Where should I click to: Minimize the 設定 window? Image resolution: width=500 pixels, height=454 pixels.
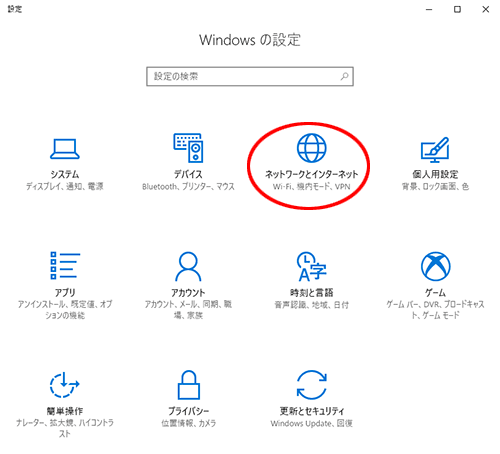pos(429,9)
